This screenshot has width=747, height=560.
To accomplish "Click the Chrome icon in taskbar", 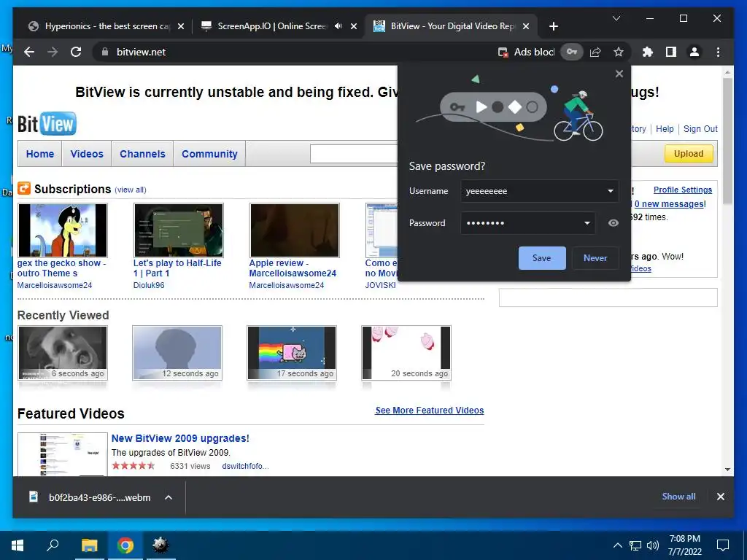I will click(x=125, y=545).
